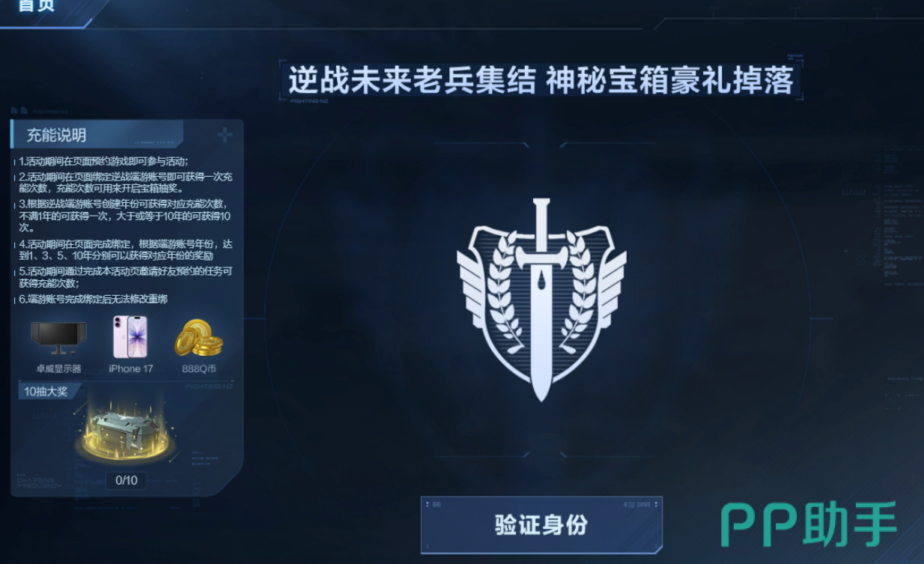
Task: Select rule 1 about 预约游戏 participation
Action: tap(103, 161)
